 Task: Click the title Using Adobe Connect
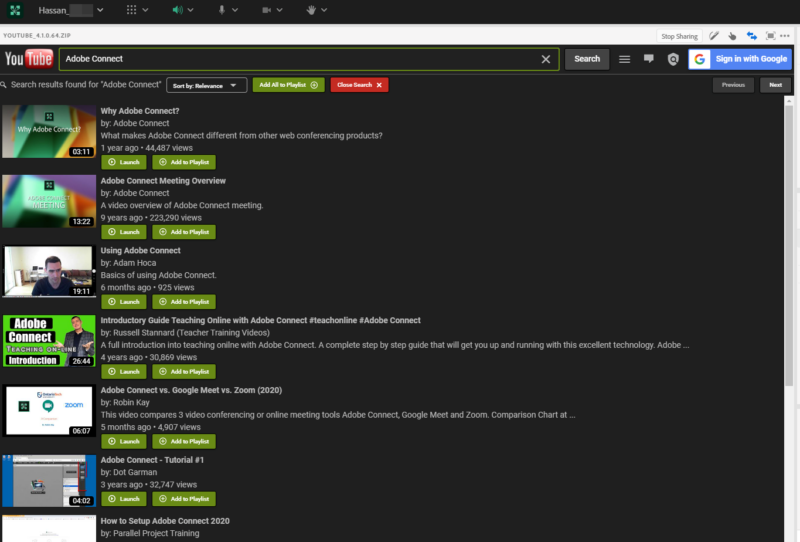tap(140, 251)
